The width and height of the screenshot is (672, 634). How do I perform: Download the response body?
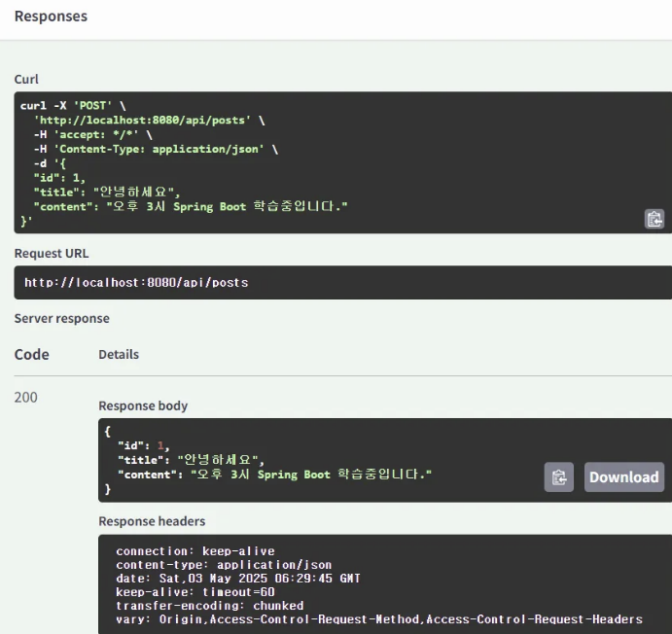click(624, 476)
